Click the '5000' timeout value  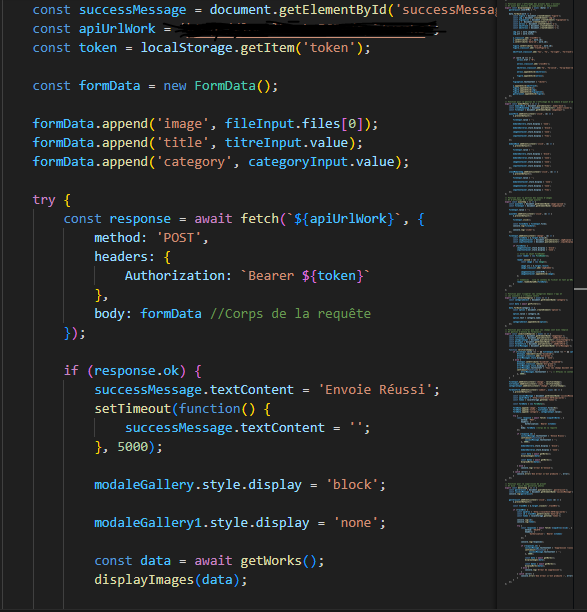pos(132,447)
